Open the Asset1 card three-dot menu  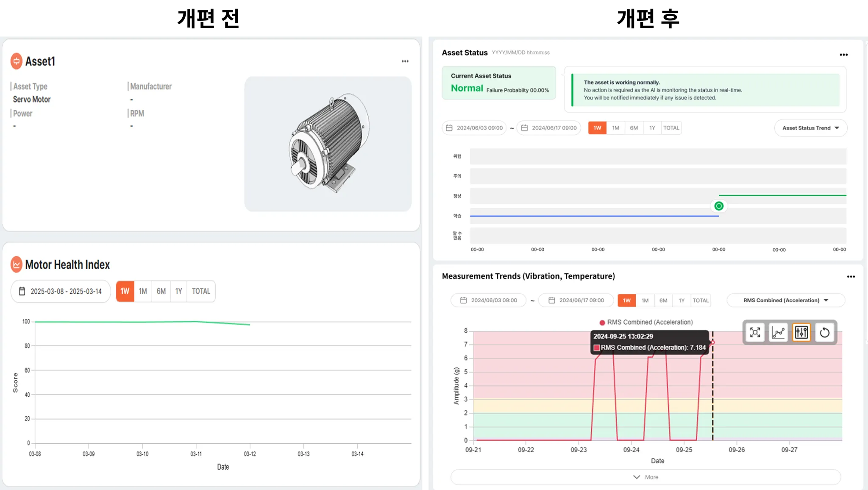405,61
